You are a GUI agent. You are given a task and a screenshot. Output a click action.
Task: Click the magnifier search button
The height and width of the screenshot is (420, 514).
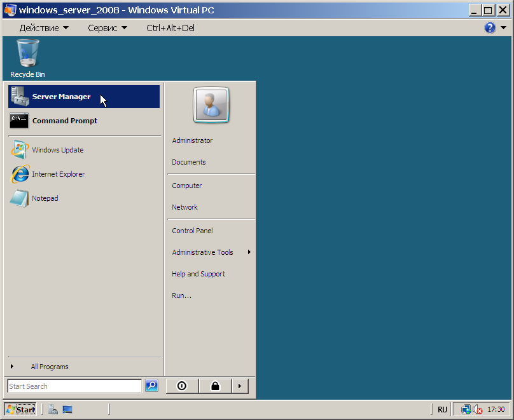click(152, 386)
